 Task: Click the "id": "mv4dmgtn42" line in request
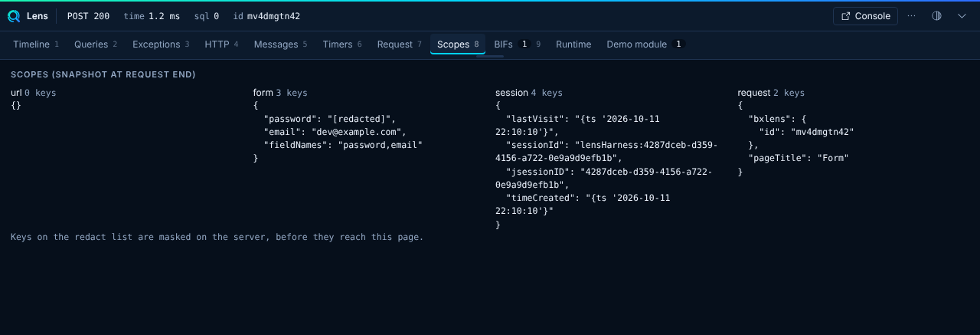pyautogui.click(x=806, y=132)
